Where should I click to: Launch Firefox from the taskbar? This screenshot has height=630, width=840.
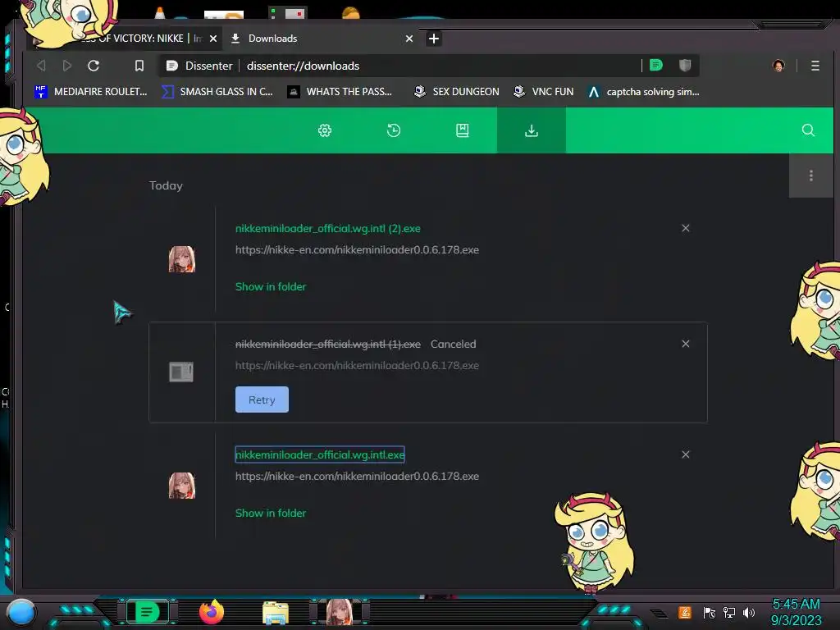tap(212, 612)
